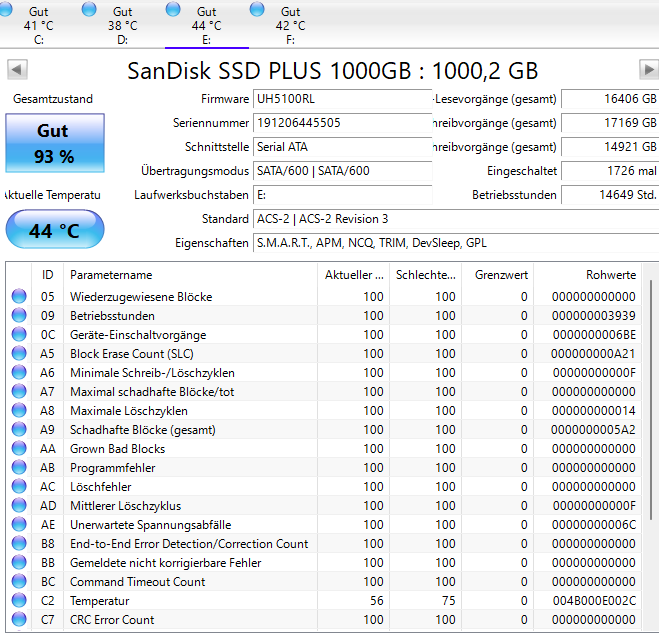
Task: Click the Eingeschaltet value 1726 mal
Action: 610,171
